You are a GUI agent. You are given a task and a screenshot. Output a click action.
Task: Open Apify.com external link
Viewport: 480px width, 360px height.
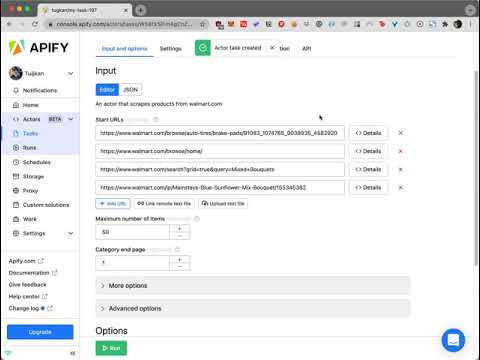[x=26, y=261]
